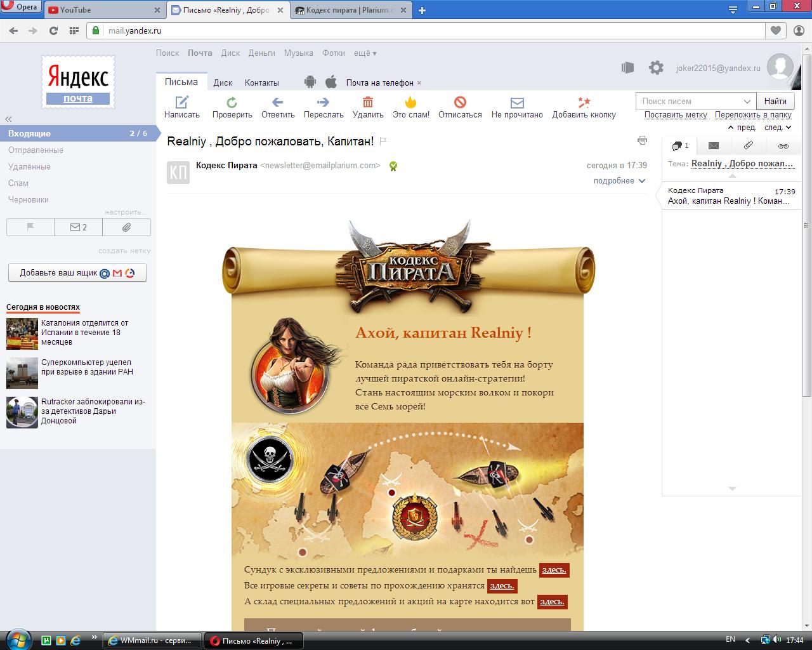Viewport: 812px width, 650px height.
Task: Open Суперкомпьютер news thumbnail
Action: 22,373
